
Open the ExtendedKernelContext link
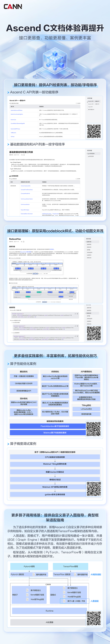26,214
